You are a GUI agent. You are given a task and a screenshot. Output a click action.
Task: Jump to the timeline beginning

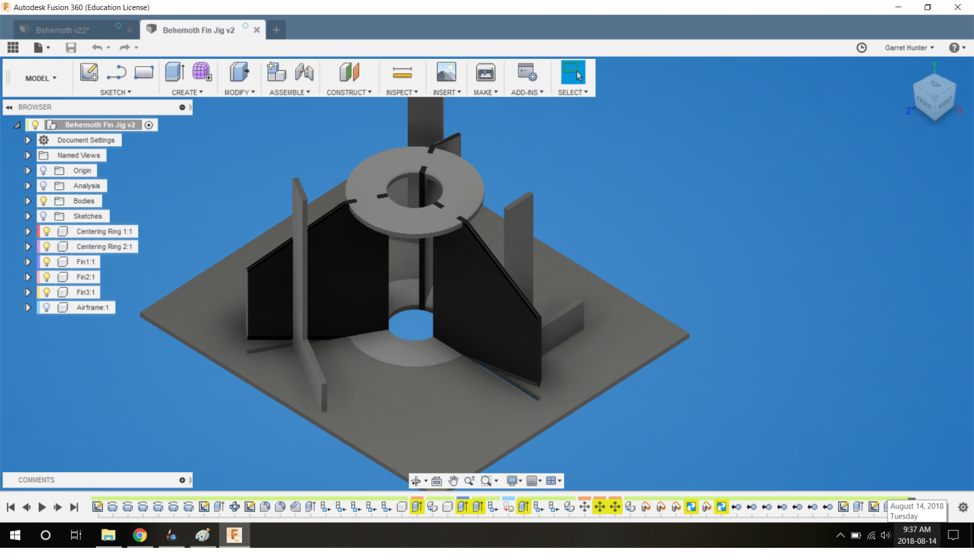(11, 507)
